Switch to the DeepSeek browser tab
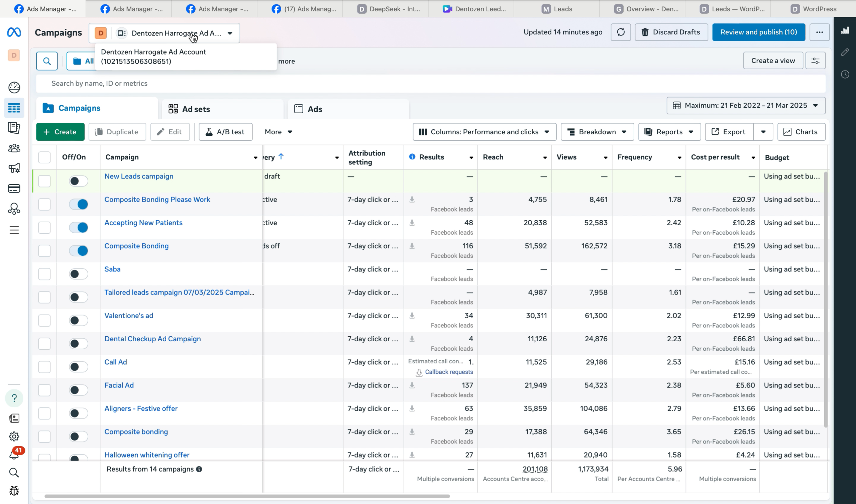The width and height of the screenshot is (856, 504). (x=389, y=9)
